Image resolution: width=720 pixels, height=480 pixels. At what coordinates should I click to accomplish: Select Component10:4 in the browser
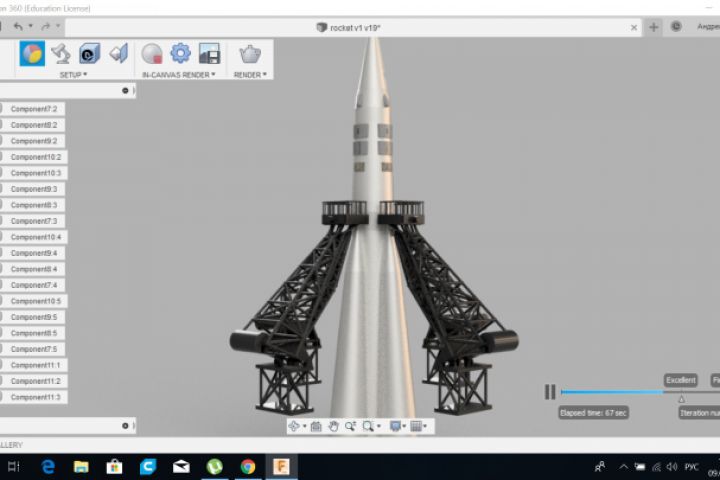pos(34,237)
